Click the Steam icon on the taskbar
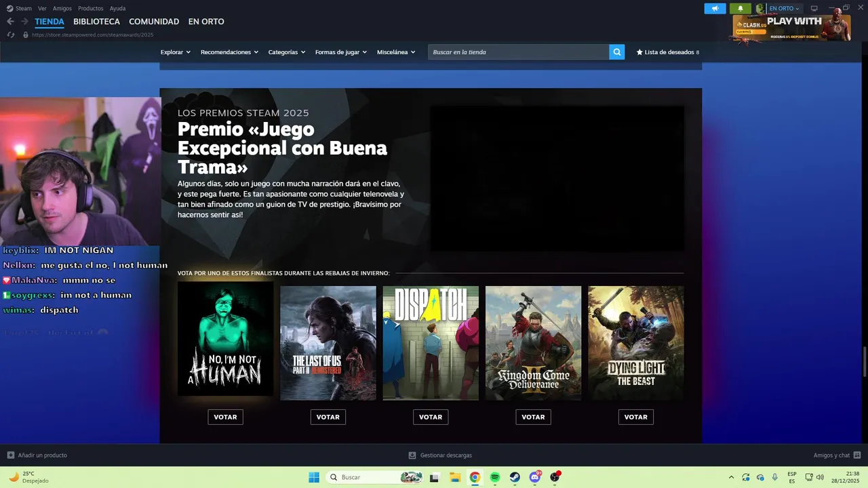The width and height of the screenshot is (868, 488). (x=515, y=477)
